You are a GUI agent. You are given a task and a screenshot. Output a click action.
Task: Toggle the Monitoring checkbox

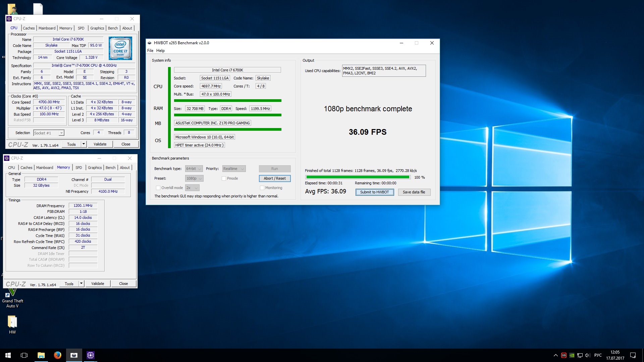tap(262, 188)
